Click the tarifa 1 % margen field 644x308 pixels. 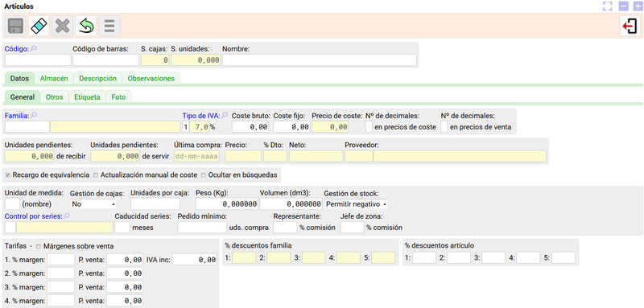pos(61,260)
